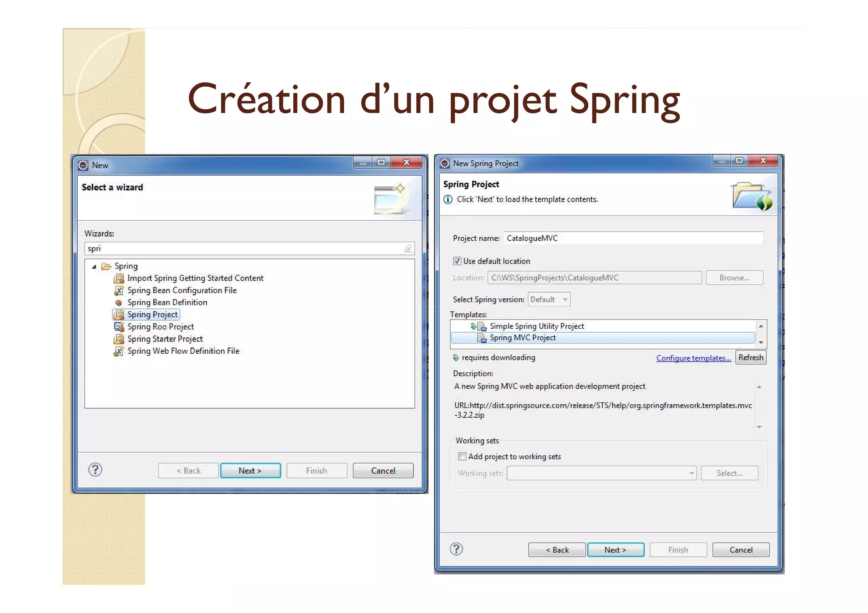Click gear icon in New Spring Project title
The width and height of the screenshot is (868, 613).
click(445, 164)
